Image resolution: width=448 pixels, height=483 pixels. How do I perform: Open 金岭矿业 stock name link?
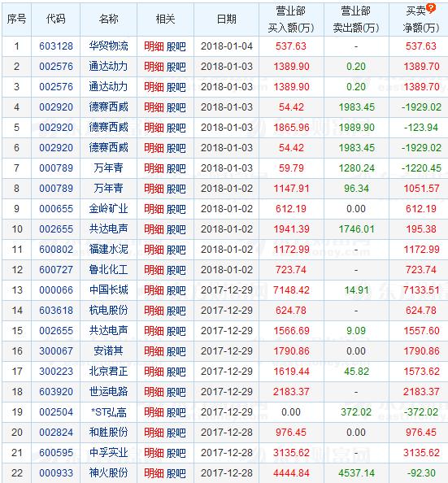(108, 209)
